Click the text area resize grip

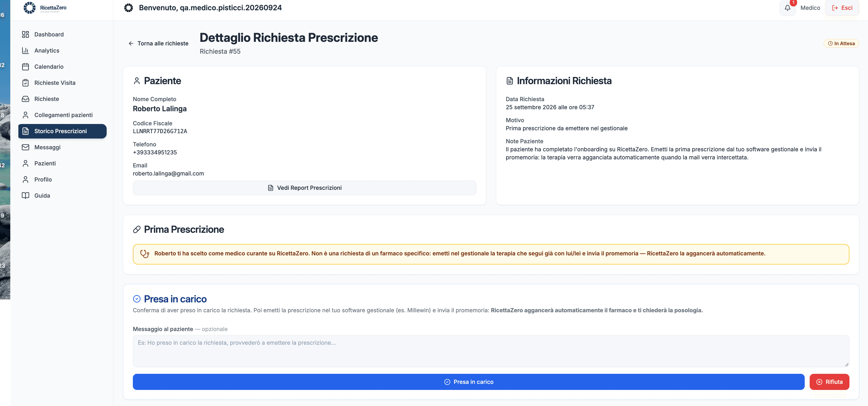point(847,365)
